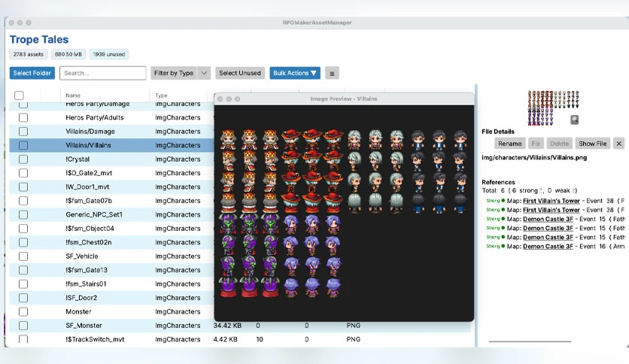Click the 680.50 MB size badge
629x364 pixels.
[x=68, y=54]
